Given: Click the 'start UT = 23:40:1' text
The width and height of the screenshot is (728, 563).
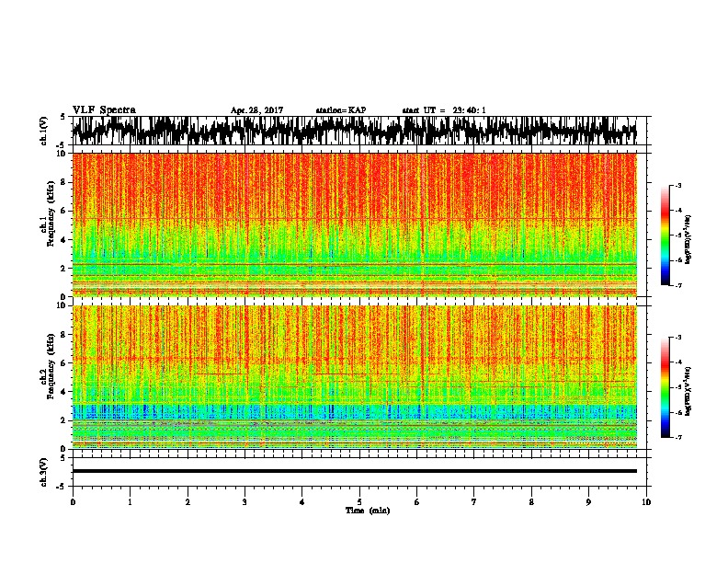Looking at the screenshot, I should [x=444, y=110].
